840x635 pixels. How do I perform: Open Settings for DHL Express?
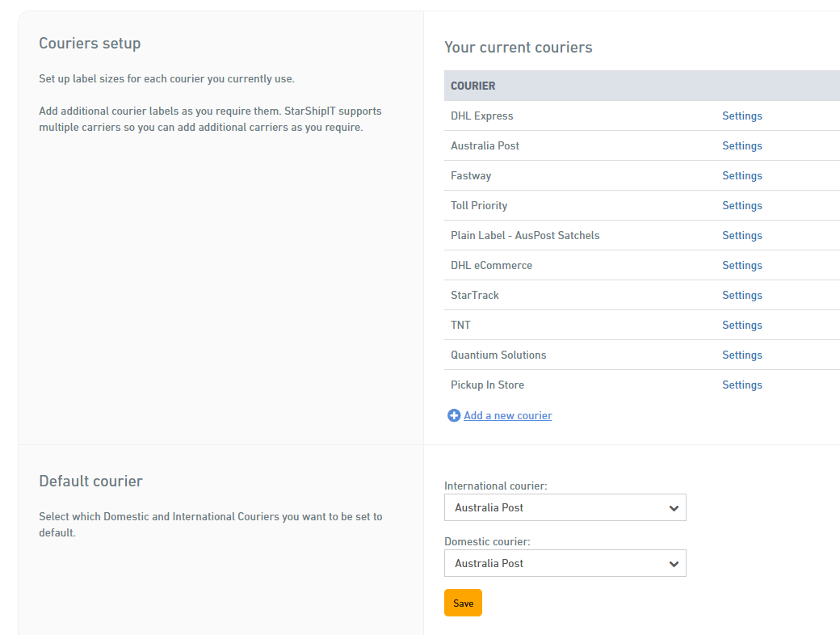(x=741, y=116)
